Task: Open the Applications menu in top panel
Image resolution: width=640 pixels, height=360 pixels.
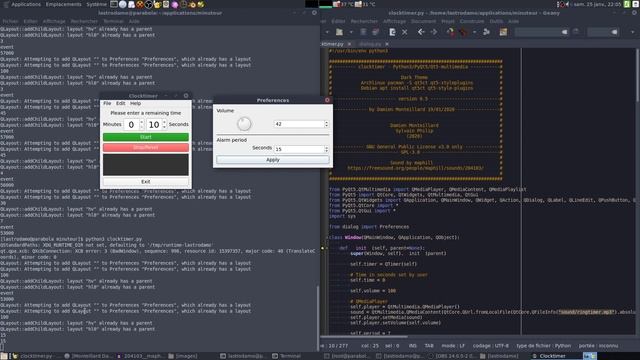Action: click(x=26, y=4)
